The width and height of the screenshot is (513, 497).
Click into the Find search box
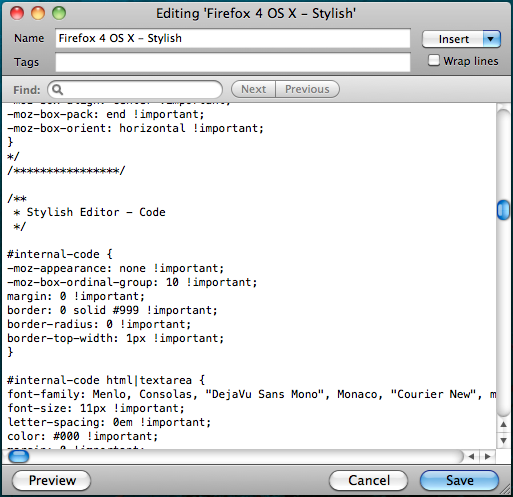coord(135,89)
